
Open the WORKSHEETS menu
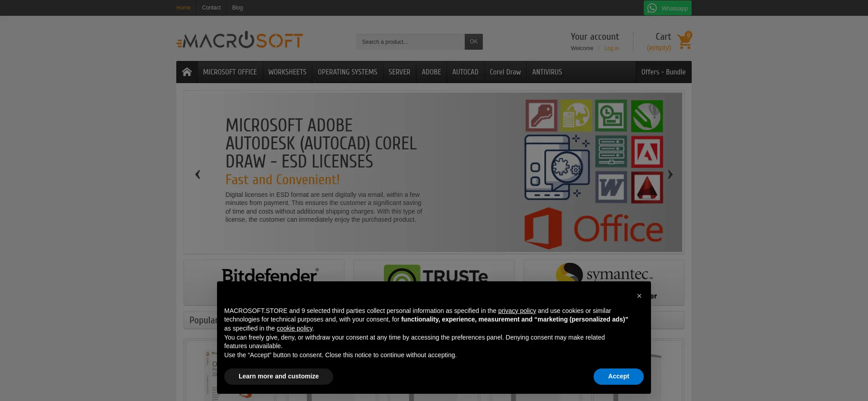coord(287,72)
